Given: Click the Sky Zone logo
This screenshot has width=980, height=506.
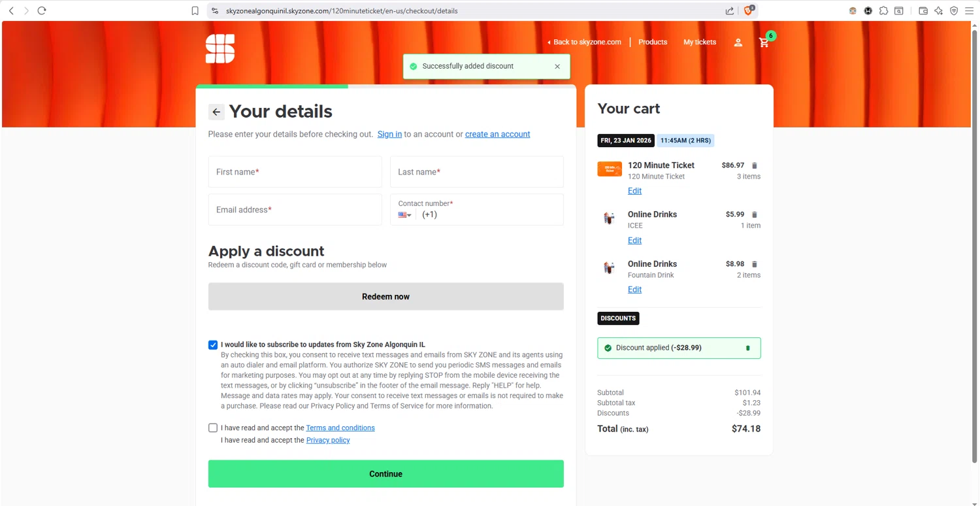Looking at the screenshot, I should (x=220, y=49).
